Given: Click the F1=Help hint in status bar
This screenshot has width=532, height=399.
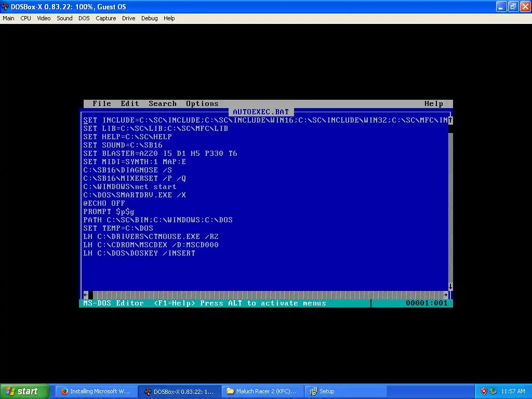Looking at the screenshot, I should 175,303.
